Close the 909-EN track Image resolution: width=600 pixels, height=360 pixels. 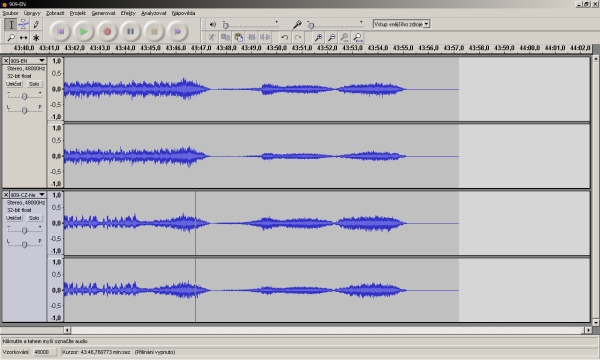(6, 60)
